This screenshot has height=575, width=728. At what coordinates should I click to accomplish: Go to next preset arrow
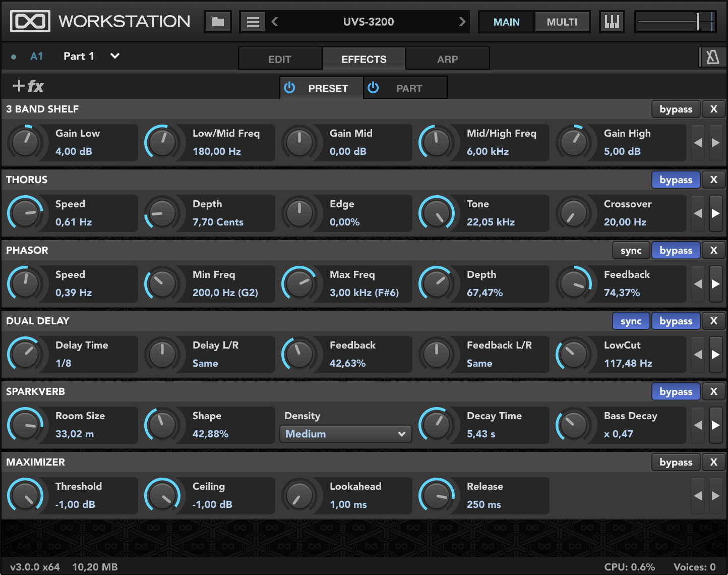point(462,22)
